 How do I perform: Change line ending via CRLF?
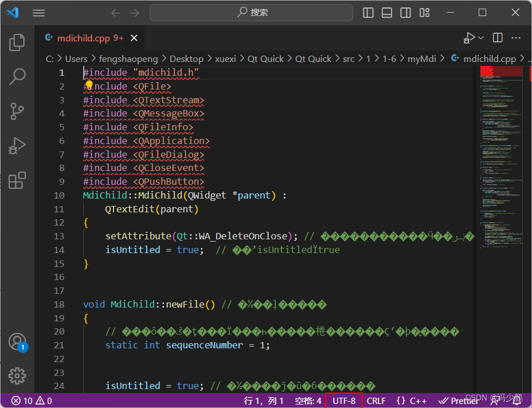[x=376, y=401]
